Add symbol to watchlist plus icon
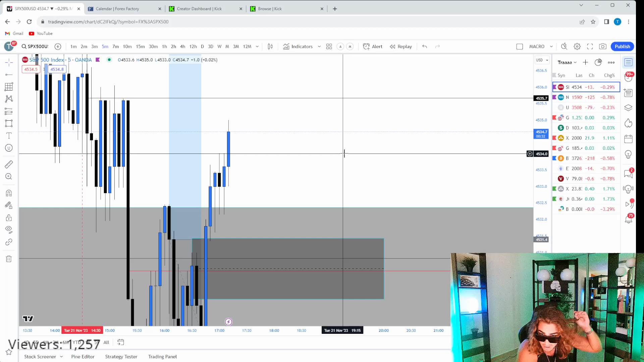The width and height of the screenshot is (644, 362). point(585,62)
